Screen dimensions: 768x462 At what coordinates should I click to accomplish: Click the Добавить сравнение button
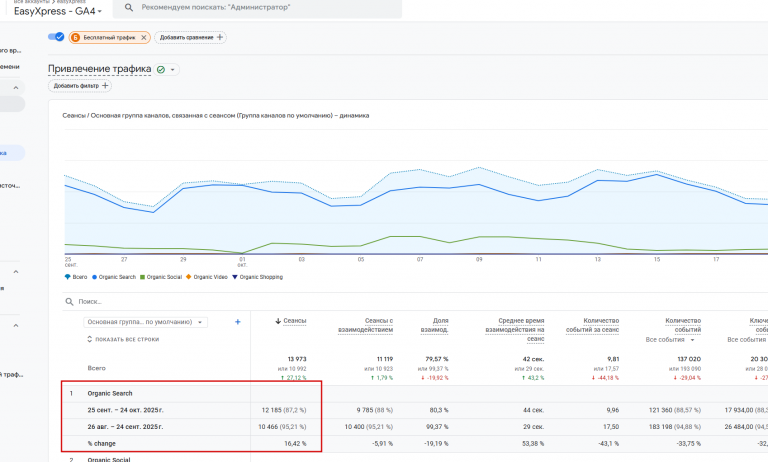click(x=191, y=37)
